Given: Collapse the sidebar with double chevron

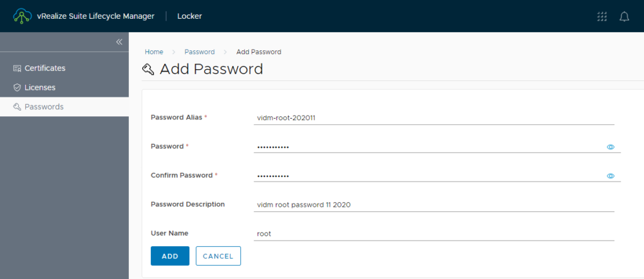Looking at the screenshot, I should click(x=119, y=42).
